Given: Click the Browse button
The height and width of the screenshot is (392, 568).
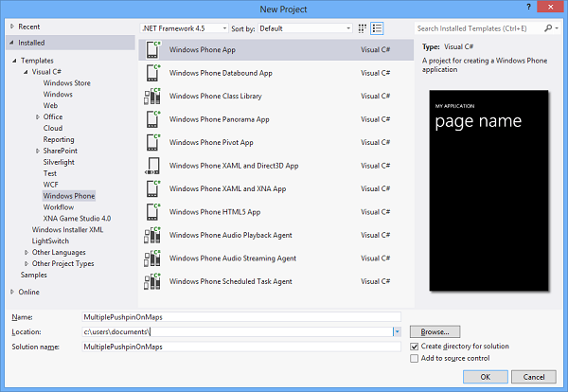Looking at the screenshot, I should [x=435, y=331].
